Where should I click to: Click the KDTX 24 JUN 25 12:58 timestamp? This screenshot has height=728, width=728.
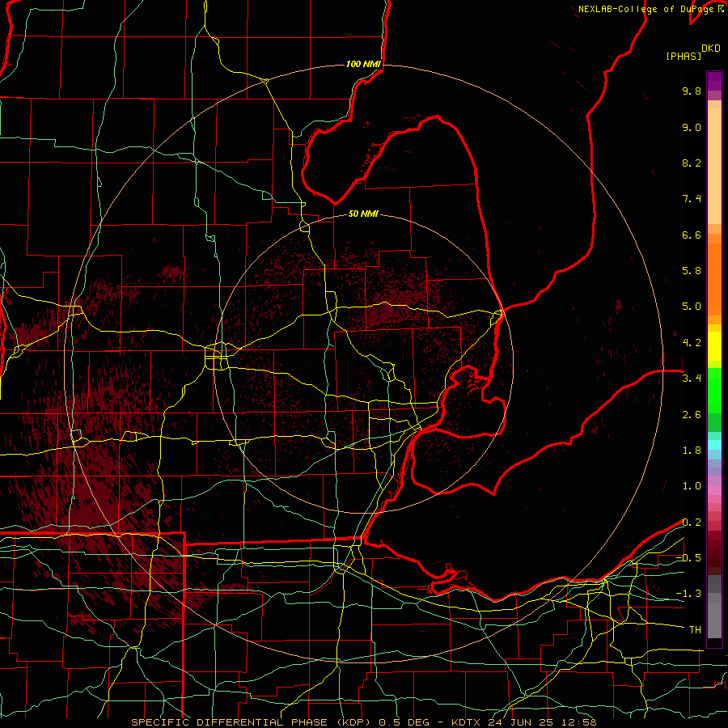[x=523, y=722]
